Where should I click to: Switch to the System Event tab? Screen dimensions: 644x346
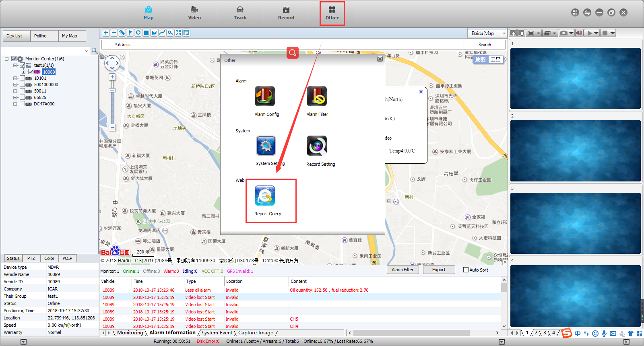217,333
